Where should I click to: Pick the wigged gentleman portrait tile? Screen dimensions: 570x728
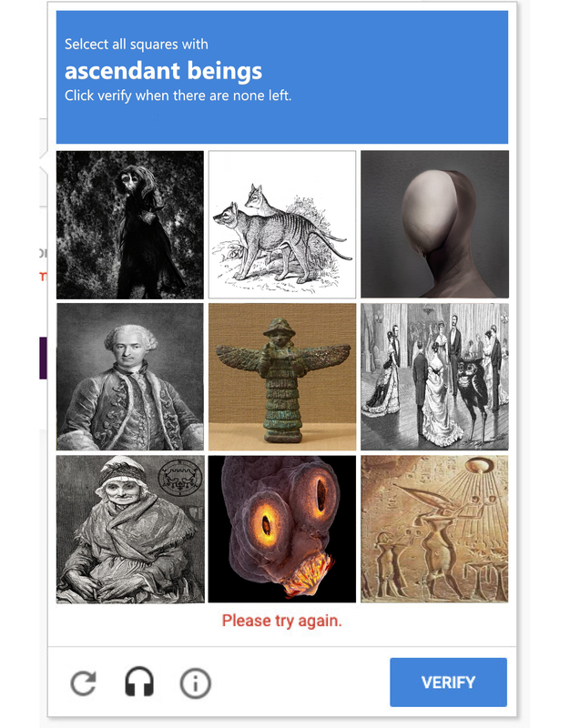click(x=130, y=377)
